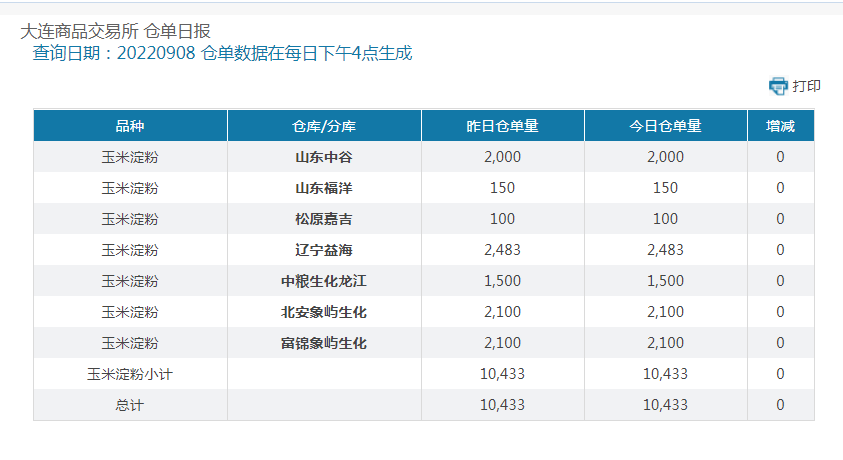
Task: Select the 昨日仓单量 column header
Action: [503, 126]
